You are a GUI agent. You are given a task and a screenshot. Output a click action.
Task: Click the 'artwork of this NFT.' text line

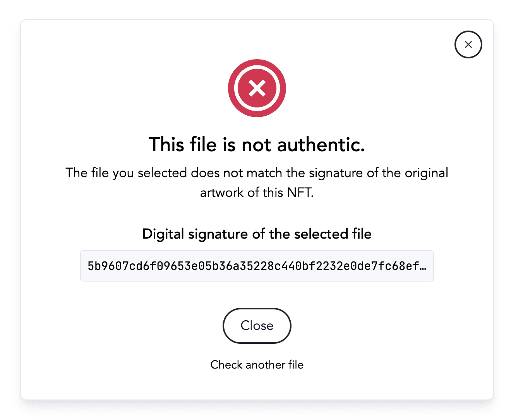257,192
